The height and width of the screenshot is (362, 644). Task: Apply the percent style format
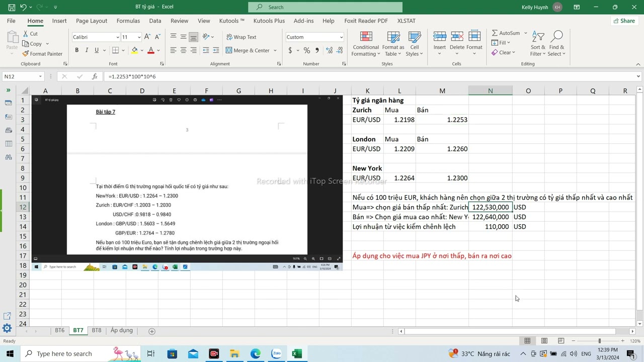point(307,50)
